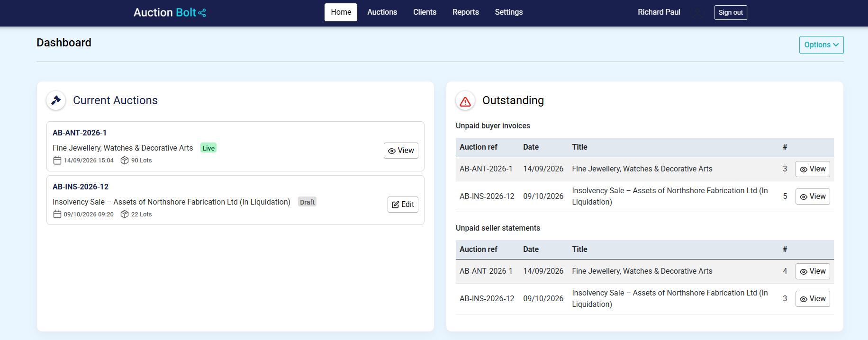Click Title header in seller statements table
868x340 pixels.
[579, 250]
